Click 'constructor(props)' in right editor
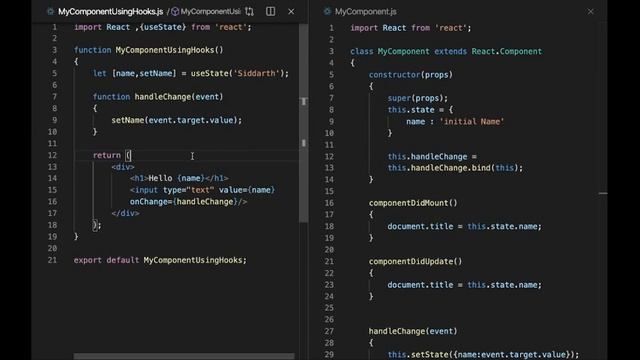Viewport: 640px width, 360px height. coord(411,75)
